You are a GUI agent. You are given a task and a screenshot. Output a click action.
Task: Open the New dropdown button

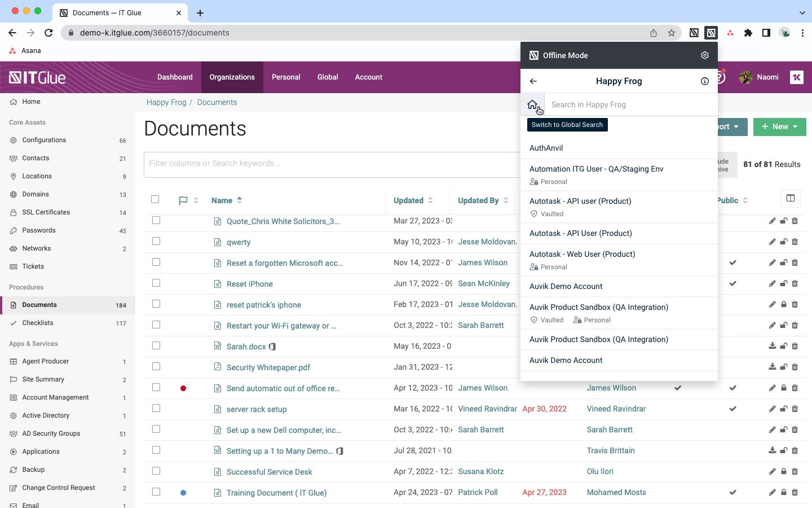pos(779,126)
